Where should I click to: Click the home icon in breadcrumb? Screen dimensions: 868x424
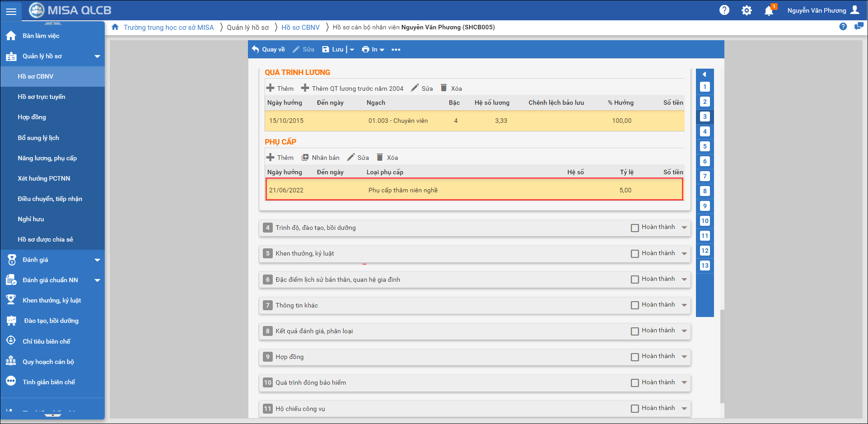115,27
